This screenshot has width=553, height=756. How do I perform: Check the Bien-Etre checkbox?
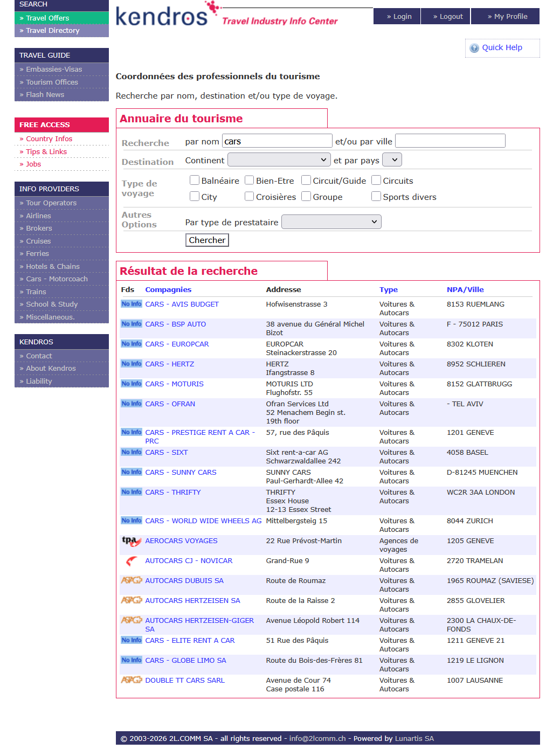click(x=249, y=180)
